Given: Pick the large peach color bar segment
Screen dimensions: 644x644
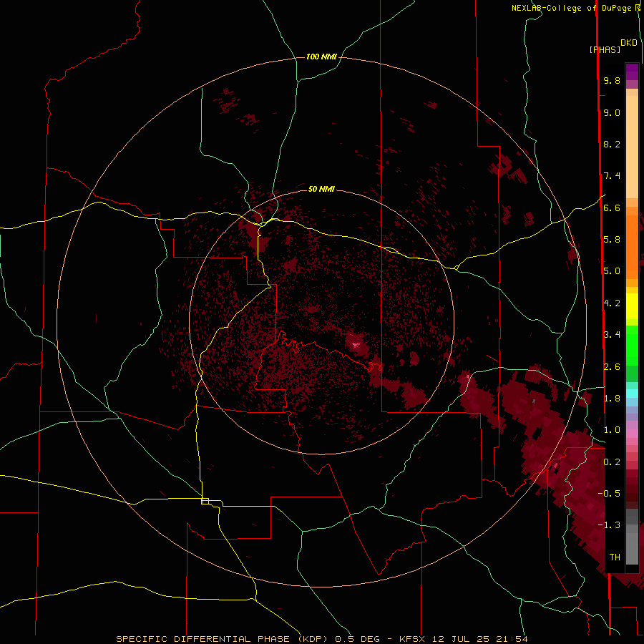Looking at the screenshot, I should pyautogui.click(x=632, y=147).
